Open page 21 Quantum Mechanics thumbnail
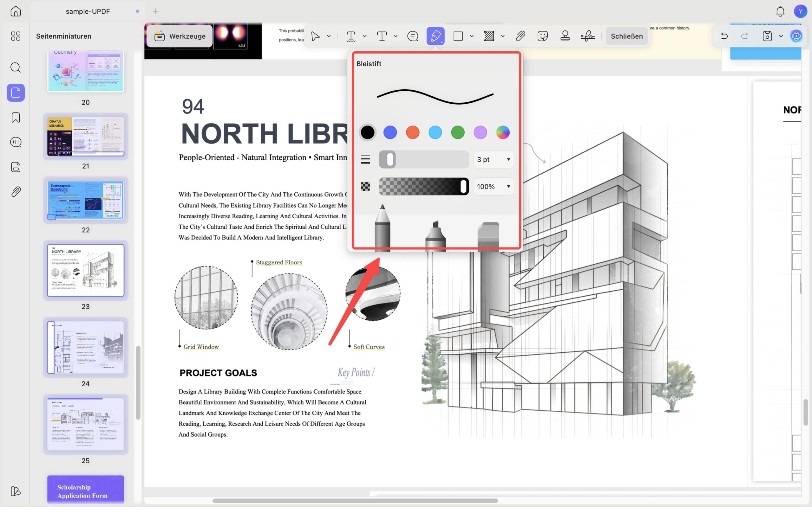812x507 pixels. pyautogui.click(x=86, y=136)
